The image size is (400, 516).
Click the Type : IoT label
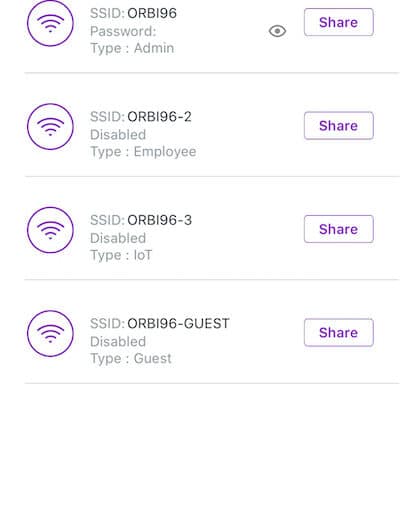(x=121, y=255)
